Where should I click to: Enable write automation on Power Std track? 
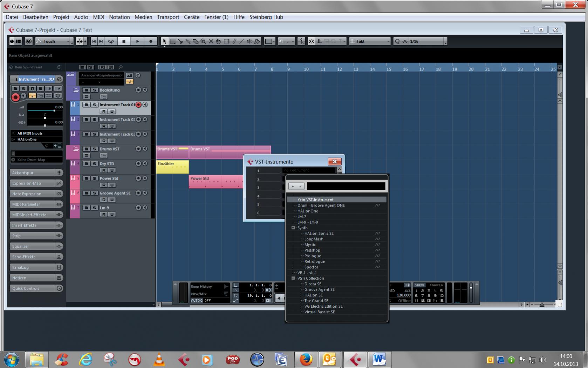tap(112, 185)
